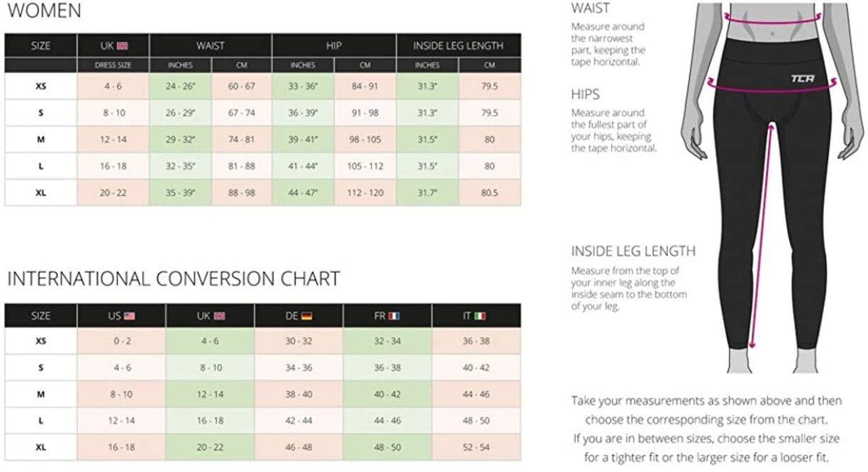This screenshot has width=868, height=472.
Task: Click the XL hip cell reading 112 - 120
Action: click(x=365, y=193)
